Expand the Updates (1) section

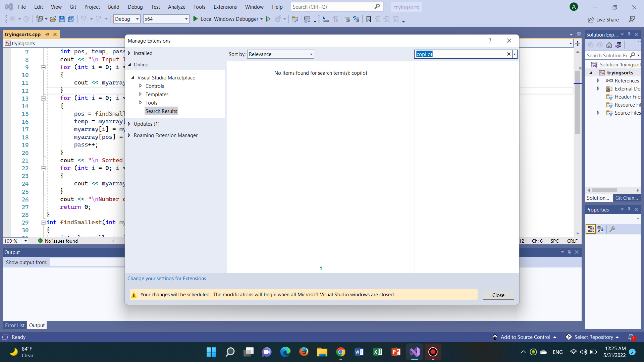[129, 124]
